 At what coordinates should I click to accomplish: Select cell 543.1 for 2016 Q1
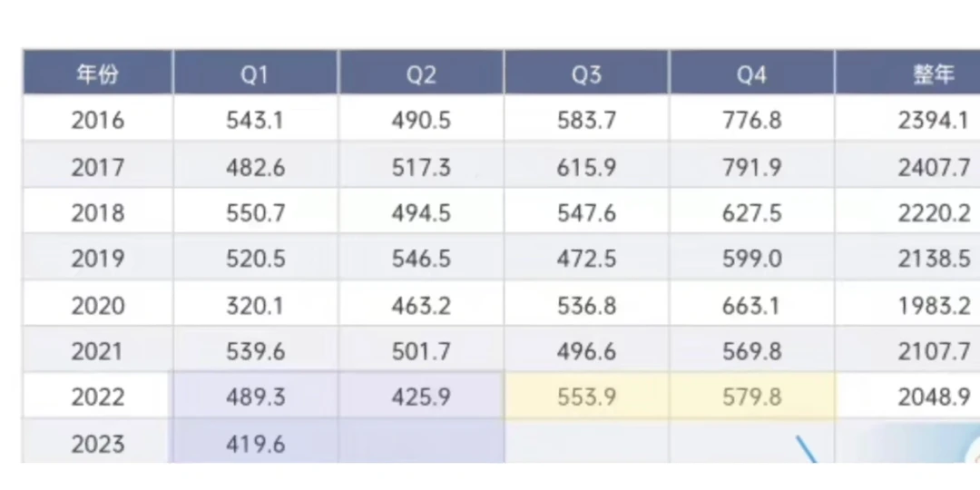click(x=256, y=120)
